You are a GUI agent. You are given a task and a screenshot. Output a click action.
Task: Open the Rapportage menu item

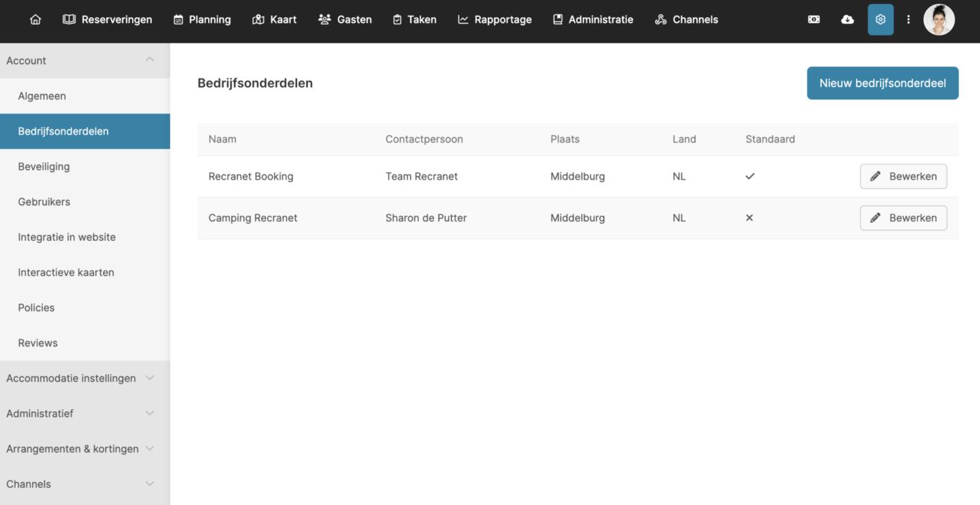(494, 20)
